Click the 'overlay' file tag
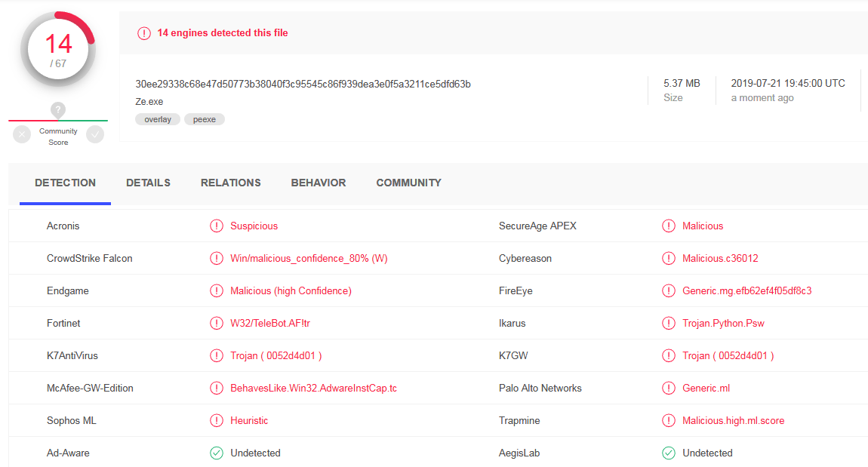The width and height of the screenshot is (868, 467). tap(158, 119)
